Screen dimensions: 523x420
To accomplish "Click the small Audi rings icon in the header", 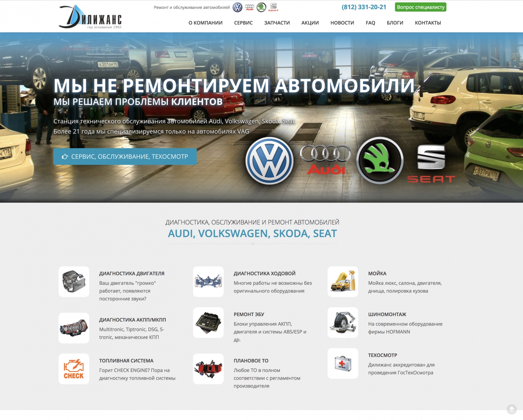I will click(249, 7).
